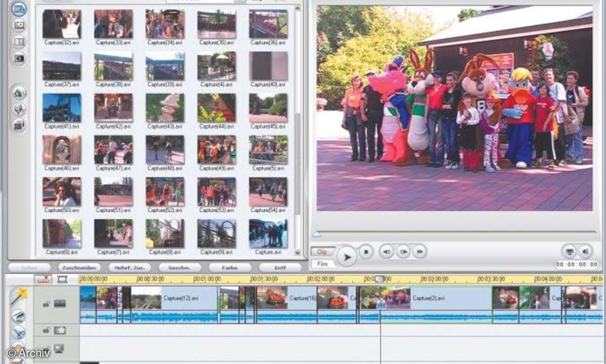
Task: Click the Zuschneiden button
Action: pyautogui.click(x=79, y=267)
